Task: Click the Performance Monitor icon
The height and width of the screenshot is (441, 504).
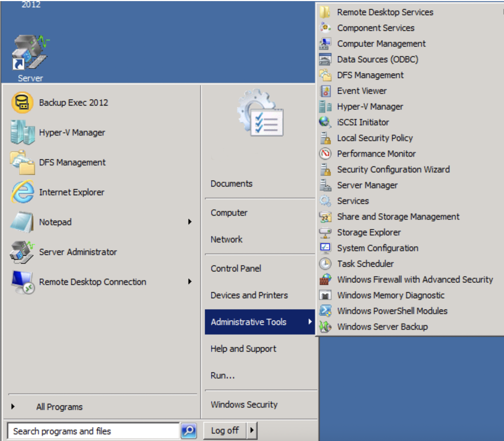Action: click(x=325, y=153)
